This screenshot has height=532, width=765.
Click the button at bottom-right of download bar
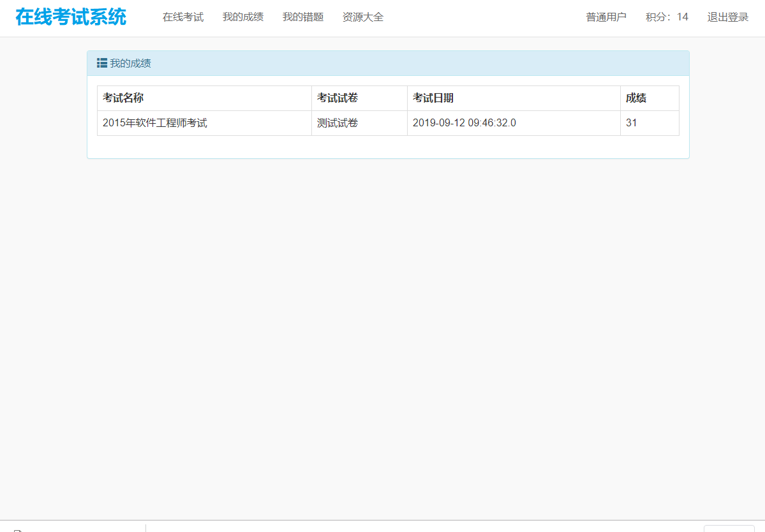coord(729,529)
